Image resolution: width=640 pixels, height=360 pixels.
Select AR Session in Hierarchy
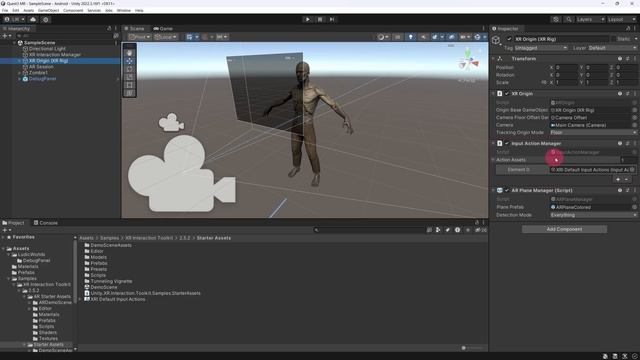[x=41, y=67]
